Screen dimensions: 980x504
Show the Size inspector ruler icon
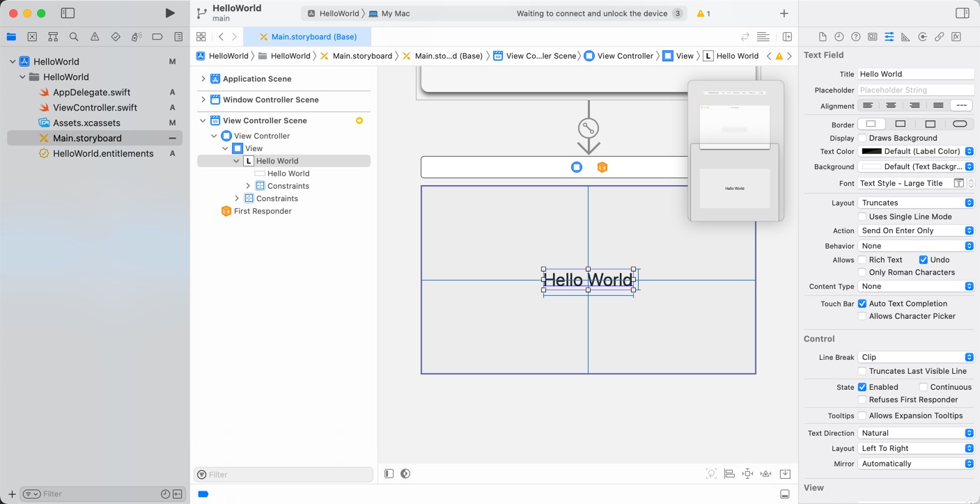905,37
